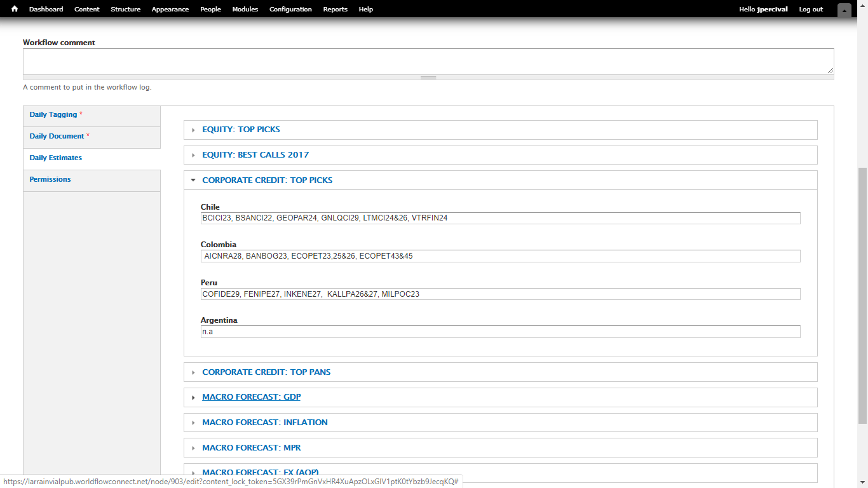This screenshot has height=488, width=868.
Task: Open the Configuration menu item
Action: 290,10
